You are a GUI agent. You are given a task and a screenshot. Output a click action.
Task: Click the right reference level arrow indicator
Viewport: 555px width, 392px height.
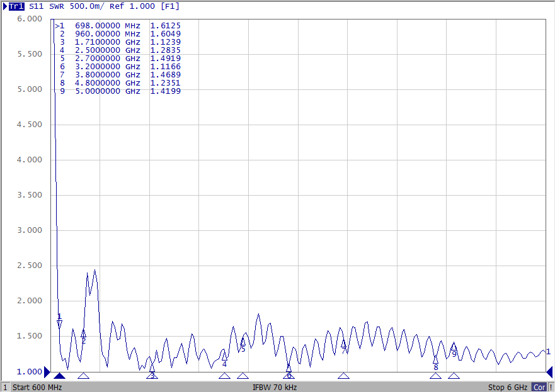550,372
